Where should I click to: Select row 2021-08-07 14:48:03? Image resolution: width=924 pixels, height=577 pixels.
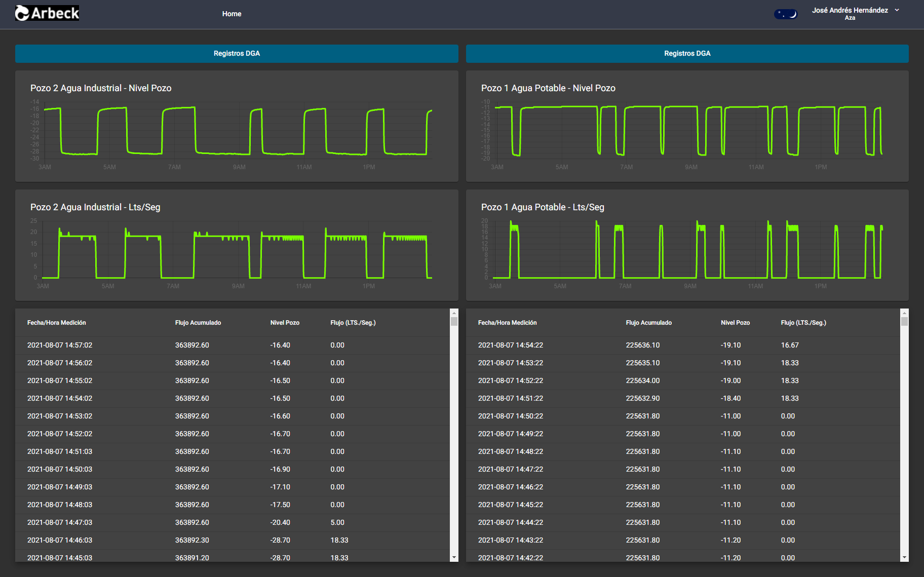233,505
